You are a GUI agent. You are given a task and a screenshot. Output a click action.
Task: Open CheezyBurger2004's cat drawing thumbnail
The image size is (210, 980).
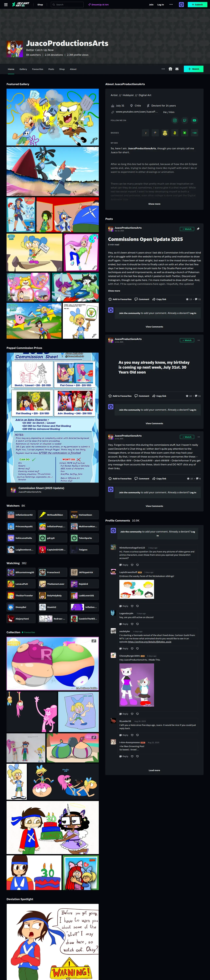click(x=136, y=685)
